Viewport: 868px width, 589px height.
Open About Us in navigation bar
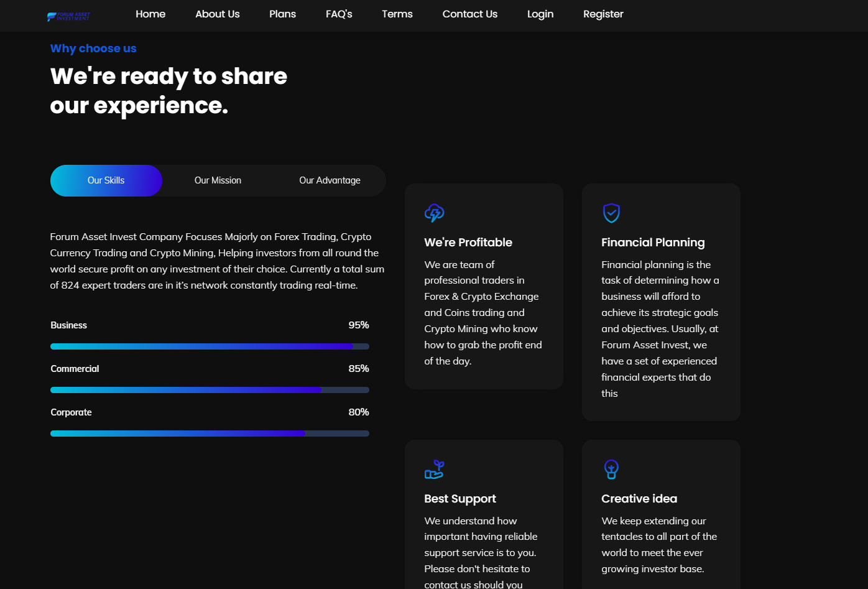click(217, 14)
